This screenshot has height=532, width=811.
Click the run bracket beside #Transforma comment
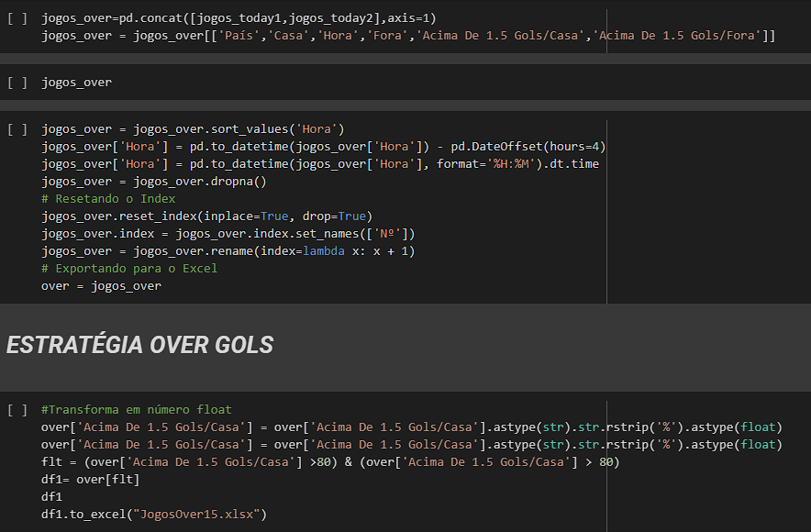click(18, 409)
